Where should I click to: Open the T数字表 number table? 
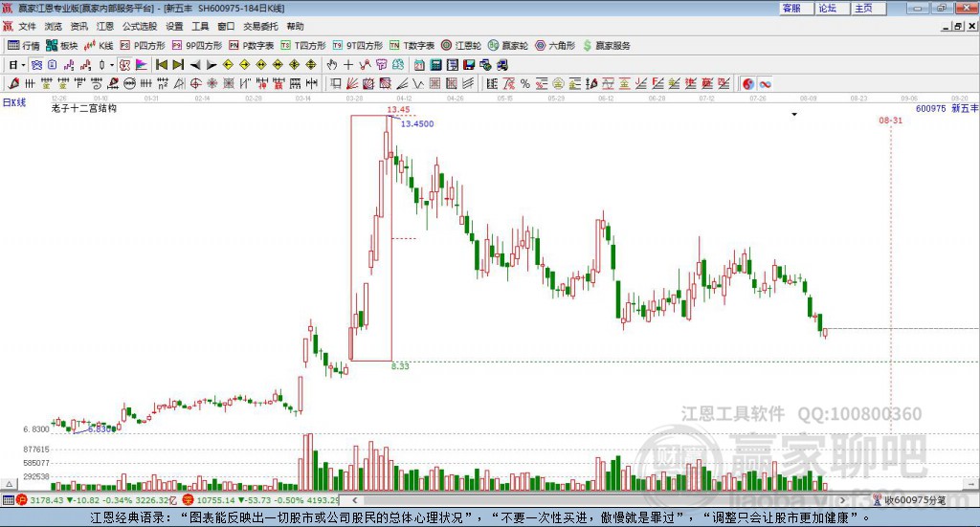coord(412,46)
